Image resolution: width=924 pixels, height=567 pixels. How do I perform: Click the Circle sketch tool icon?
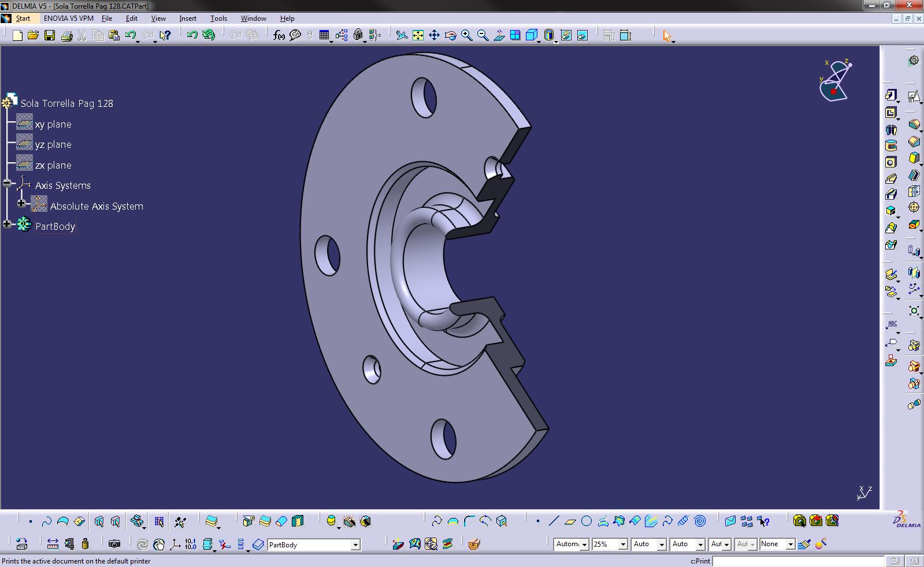(587, 521)
